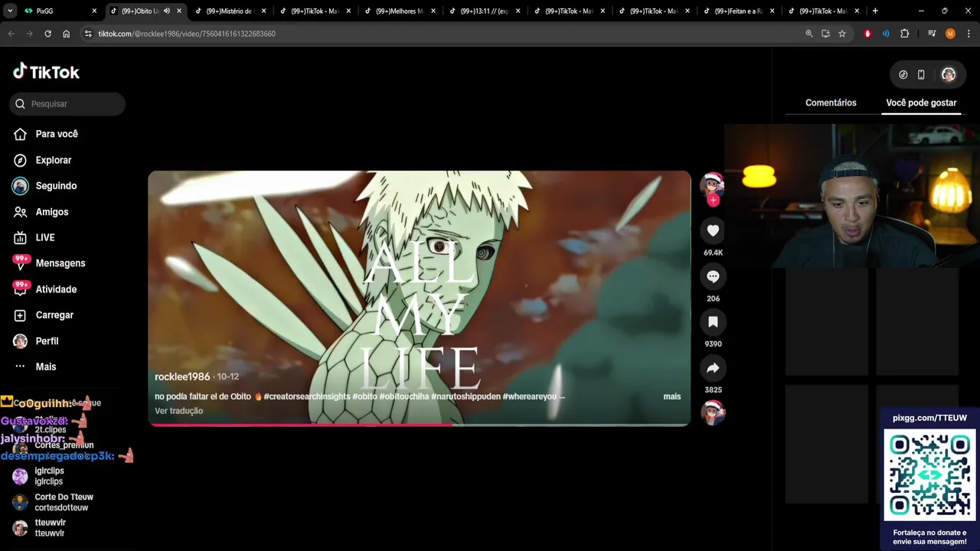Click the TikTok coin icon at top right
The image size is (980, 551).
pos(903,74)
